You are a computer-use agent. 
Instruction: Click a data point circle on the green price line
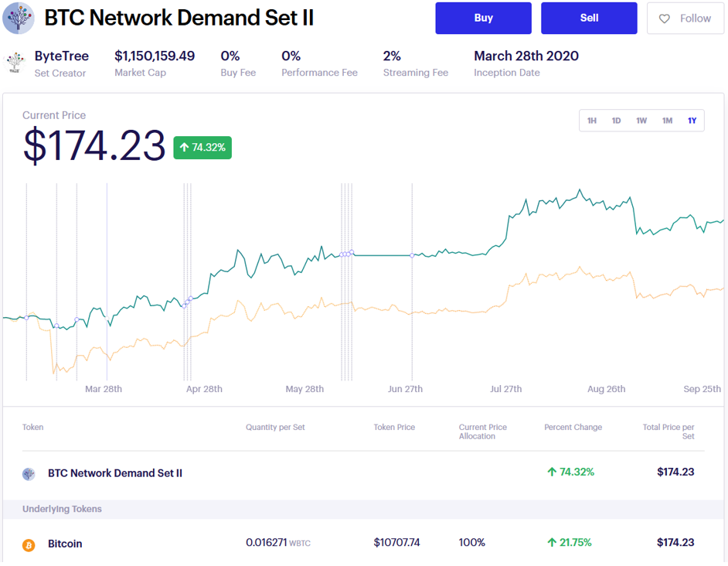(x=412, y=255)
